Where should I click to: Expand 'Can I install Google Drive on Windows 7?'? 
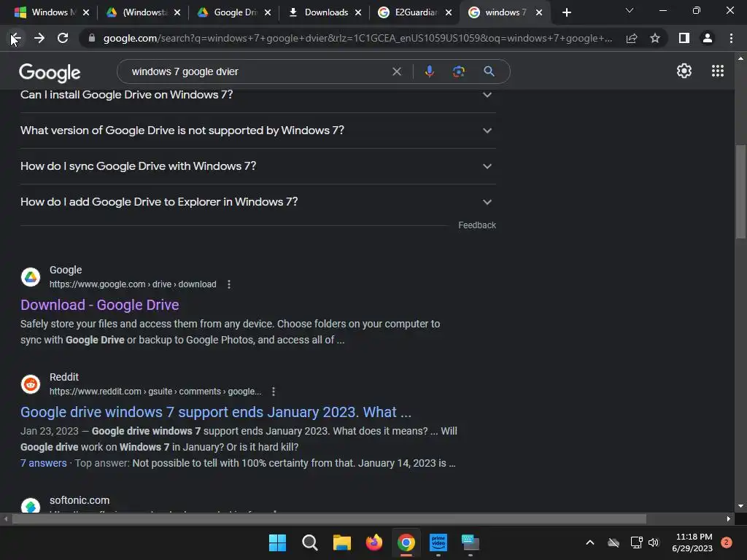(x=258, y=95)
